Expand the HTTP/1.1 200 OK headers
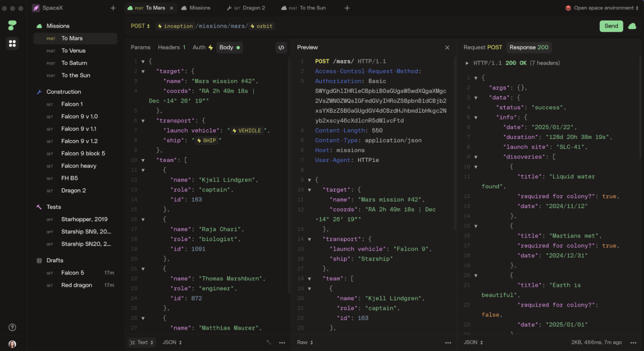Image resolution: width=644 pixels, height=351 pixels. tap(467, 63)
